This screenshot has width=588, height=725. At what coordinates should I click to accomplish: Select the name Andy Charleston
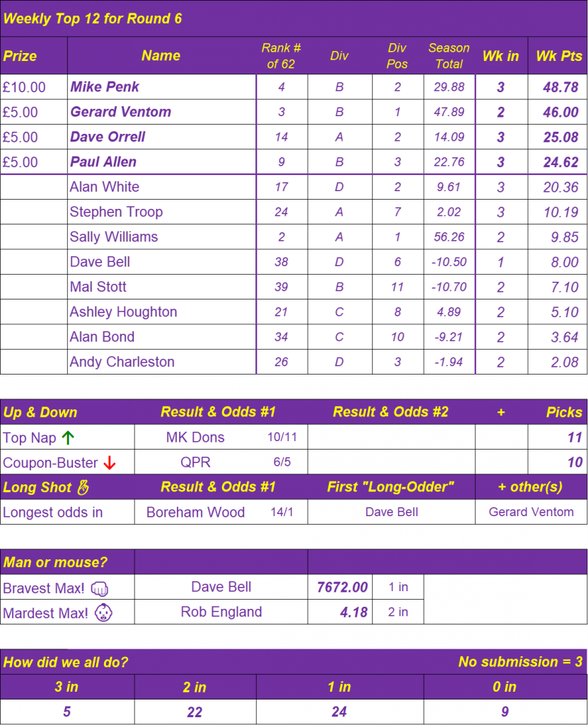[x=122, y=361]
